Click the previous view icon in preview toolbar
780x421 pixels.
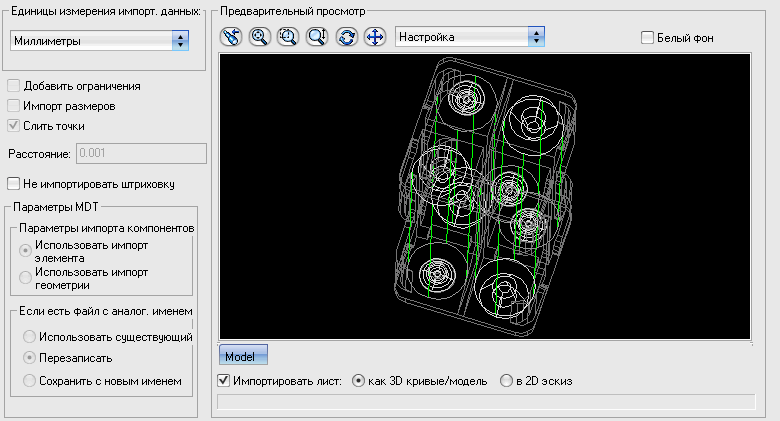coord(231,37)
